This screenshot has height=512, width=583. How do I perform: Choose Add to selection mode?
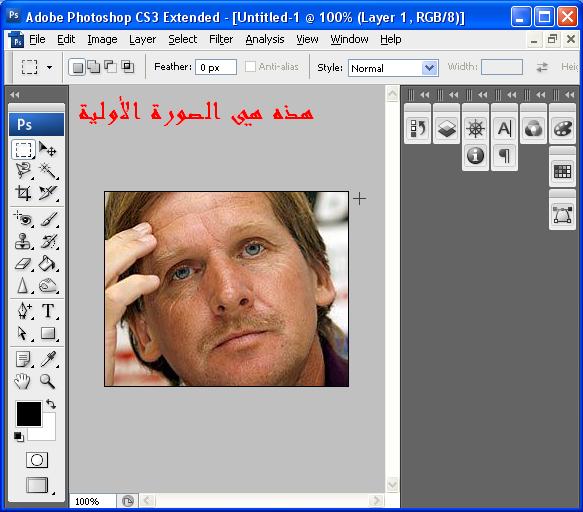94,67
